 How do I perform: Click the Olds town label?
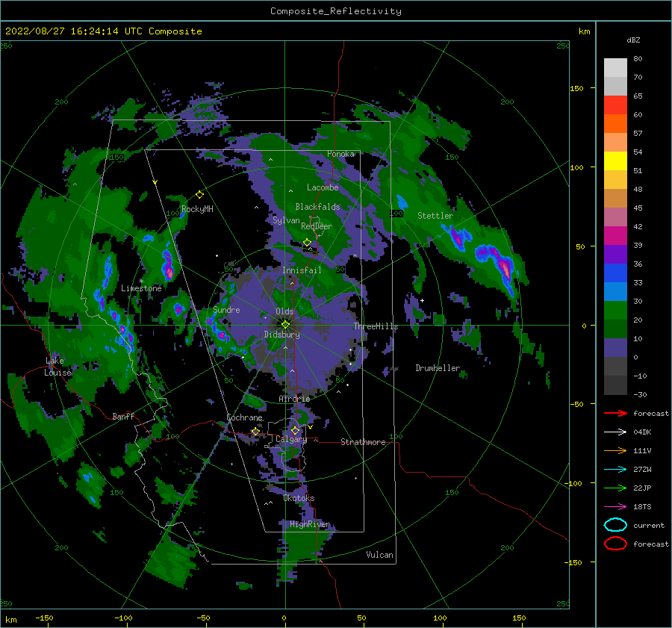(284, 311)
